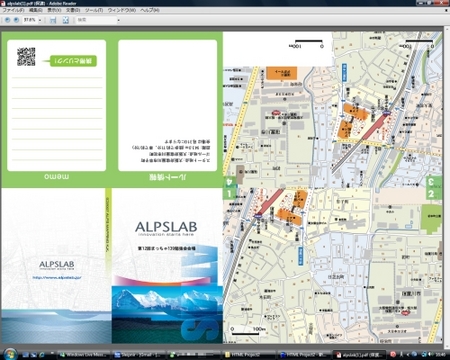Click the upside-down ルート情報 heading
This screenshot has height=360, width=450.
(x=168, y=177)
